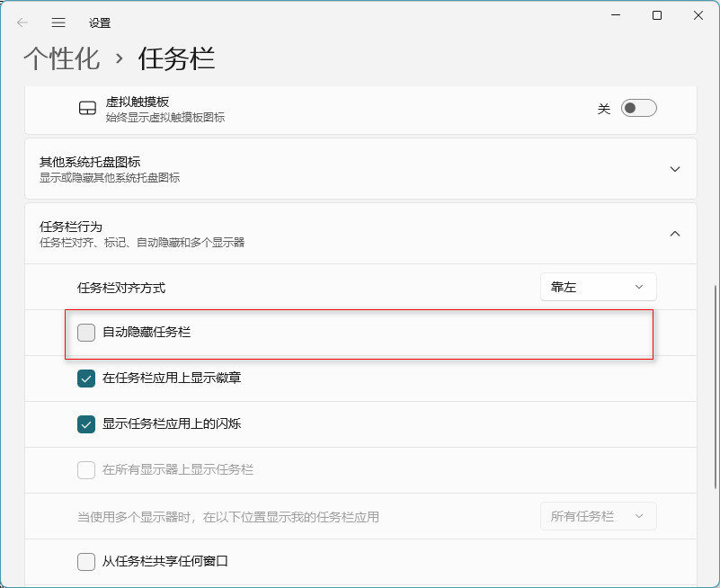Click the virtual touchpad device icon
Screen dimensions: 720x588
tap(86, 107)
